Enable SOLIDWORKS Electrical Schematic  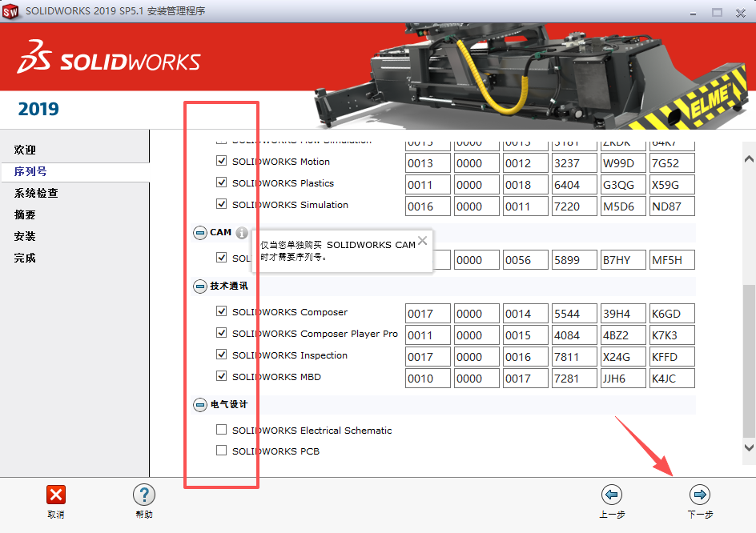pos(221,429)
